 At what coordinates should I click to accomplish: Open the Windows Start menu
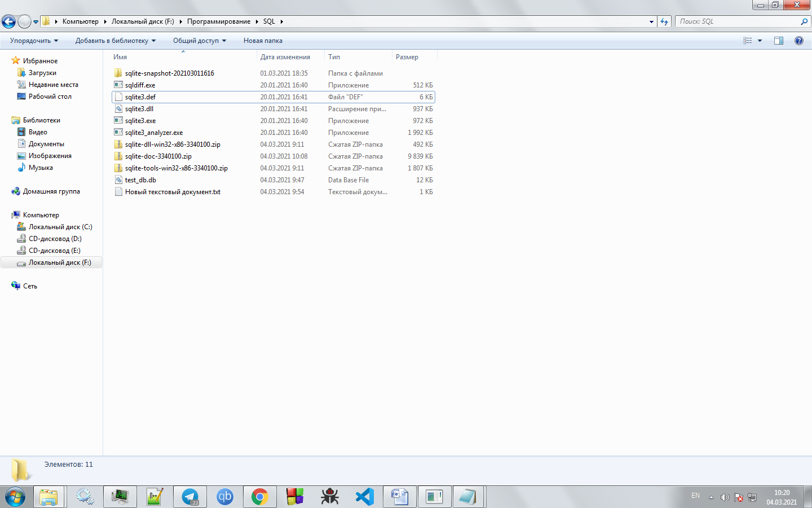pos(15,497)
